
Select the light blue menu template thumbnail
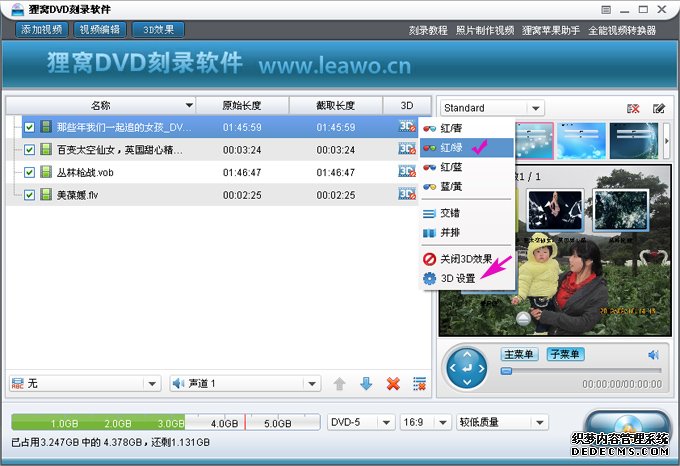click(x=582, y=141)
